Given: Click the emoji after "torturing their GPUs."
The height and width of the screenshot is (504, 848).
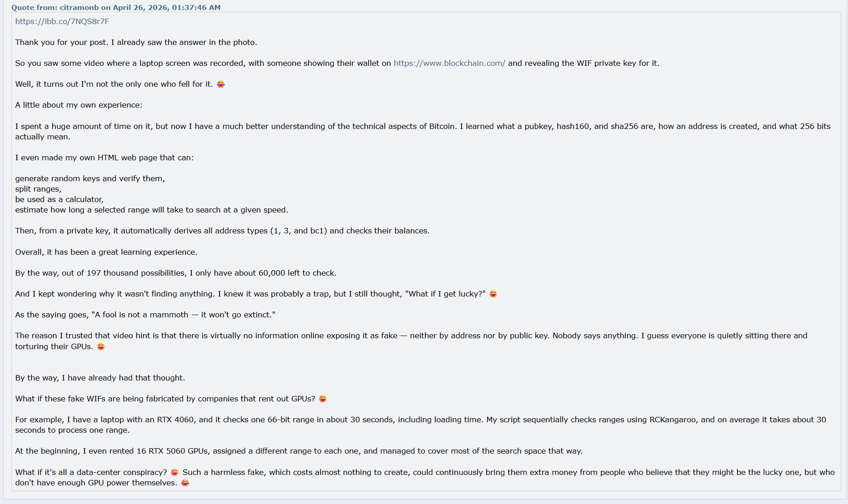Looking at the screenshot, I should click(101, 346).
